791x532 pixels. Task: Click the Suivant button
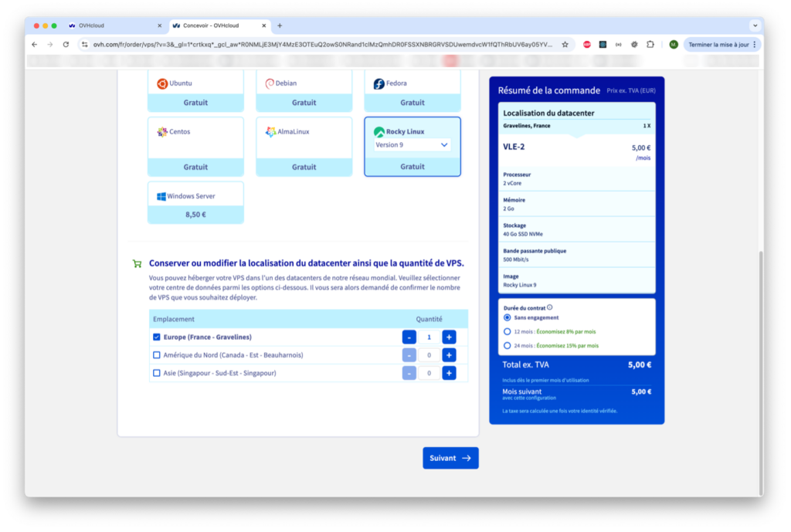(x=450, y=458)
